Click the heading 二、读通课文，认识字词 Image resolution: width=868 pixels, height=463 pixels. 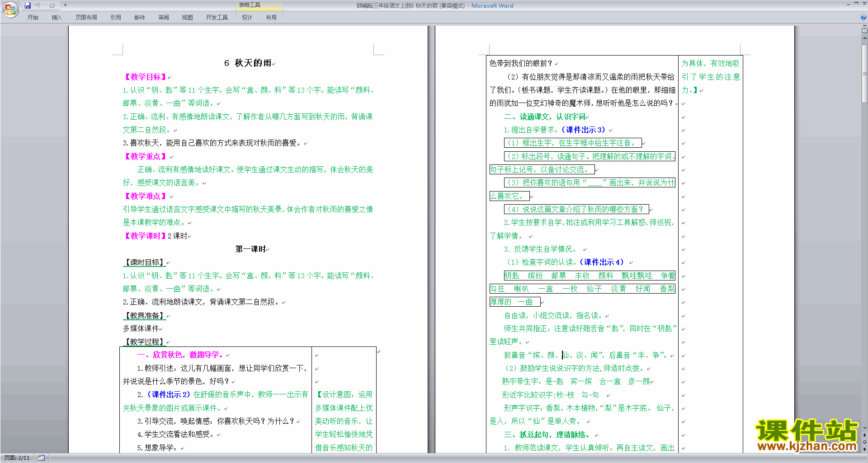point(545,117)
